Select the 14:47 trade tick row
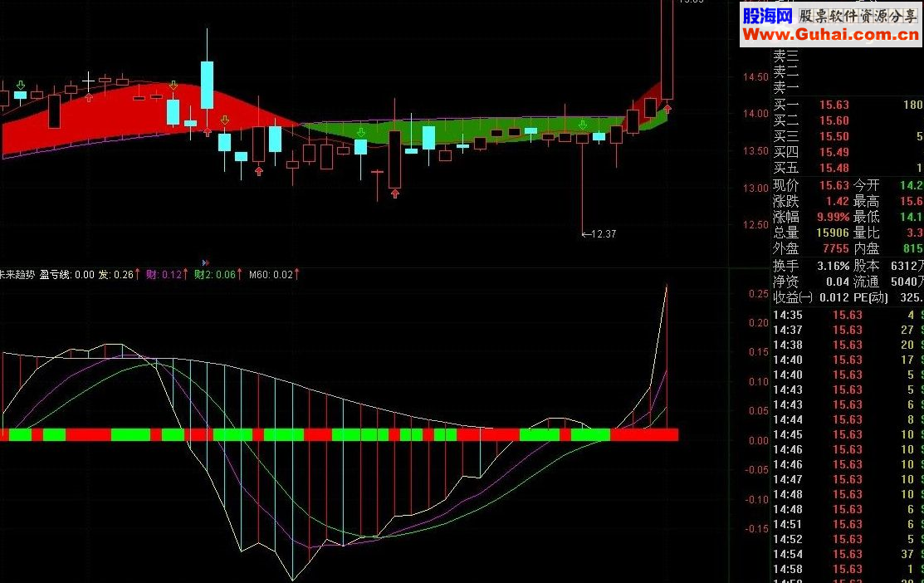 pyautogui.click(x=848, y=479)
